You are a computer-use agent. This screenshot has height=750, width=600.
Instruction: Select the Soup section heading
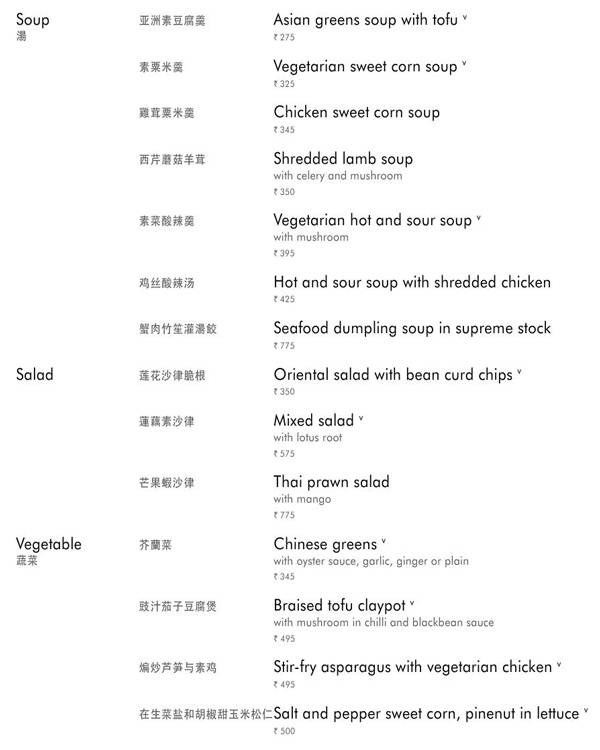click(32, 20)
